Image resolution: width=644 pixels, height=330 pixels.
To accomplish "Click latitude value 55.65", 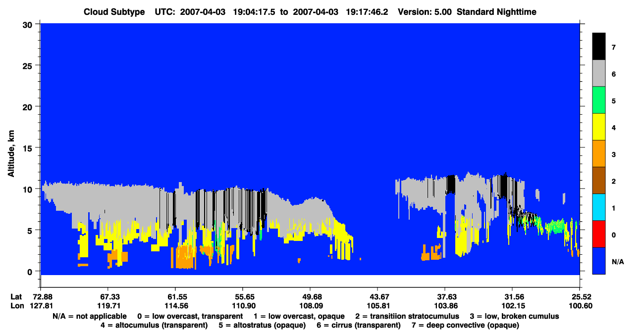I will click(242, 297).
